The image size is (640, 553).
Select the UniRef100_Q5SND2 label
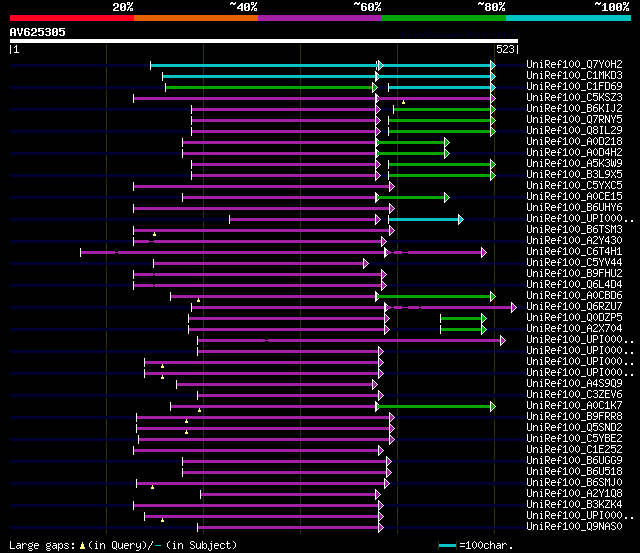(574, 428)
